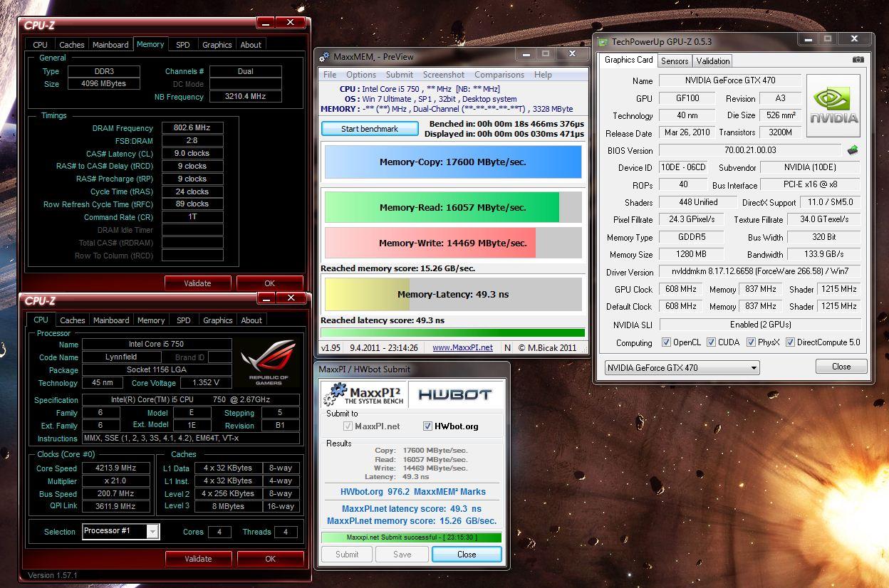The image size is (889, 588).
Task: Toggle the HWbot.org submit checkbox
Action: point(427,426)
